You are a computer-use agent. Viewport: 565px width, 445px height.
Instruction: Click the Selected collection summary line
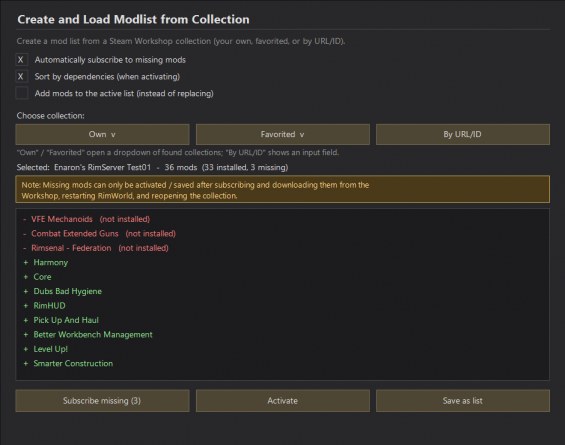pos(152,167)
